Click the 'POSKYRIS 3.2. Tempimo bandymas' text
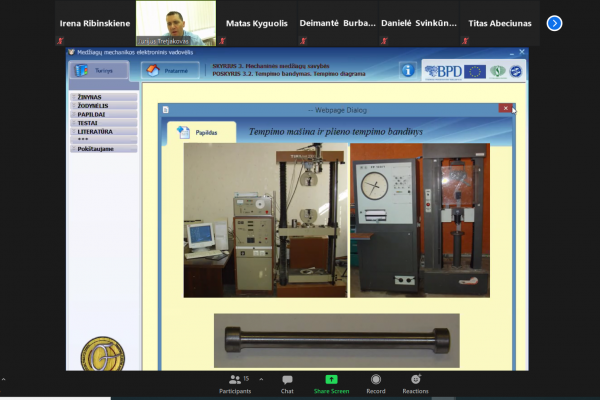The height and width of the screenshot is (400, 600). [261, 73]
